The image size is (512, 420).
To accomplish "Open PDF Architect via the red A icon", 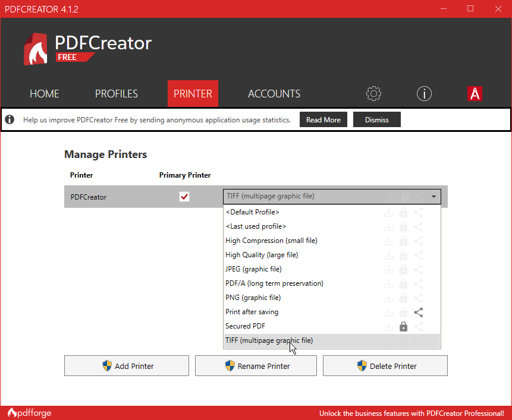I will click(475, 93).
